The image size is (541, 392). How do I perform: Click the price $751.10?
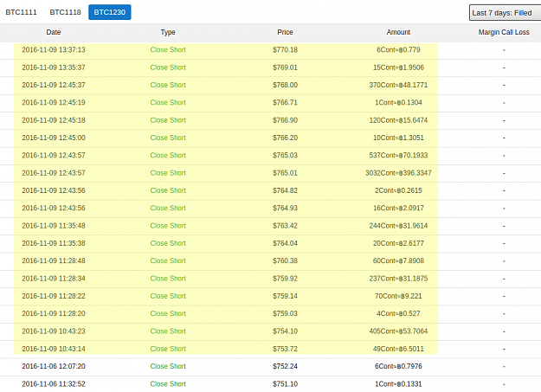click(285, 383)
